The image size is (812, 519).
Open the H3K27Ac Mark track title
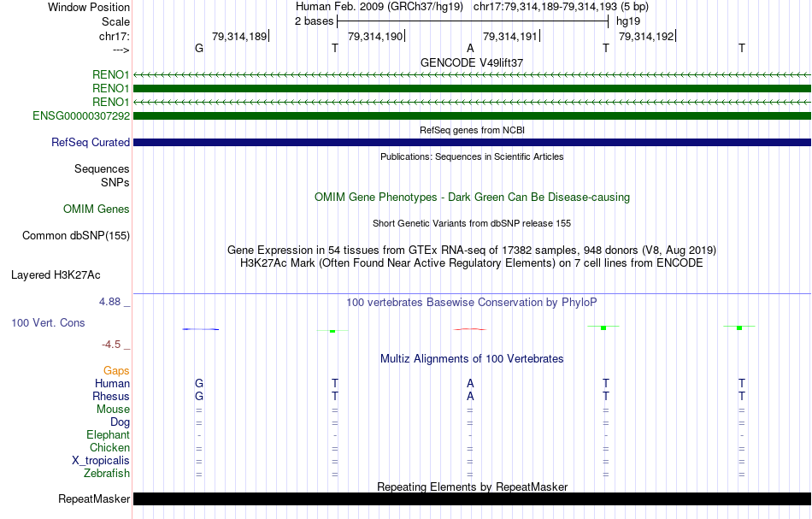(472, 263)
